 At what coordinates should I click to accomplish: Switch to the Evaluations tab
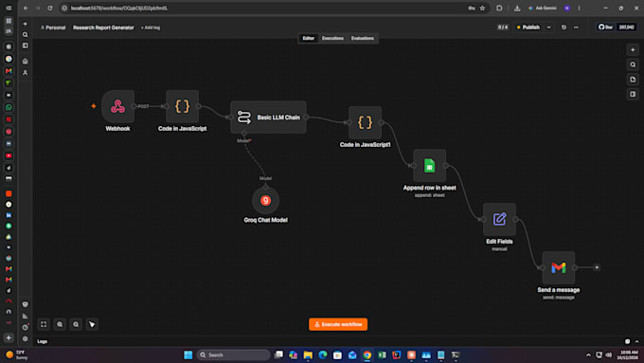coord(362,38)
